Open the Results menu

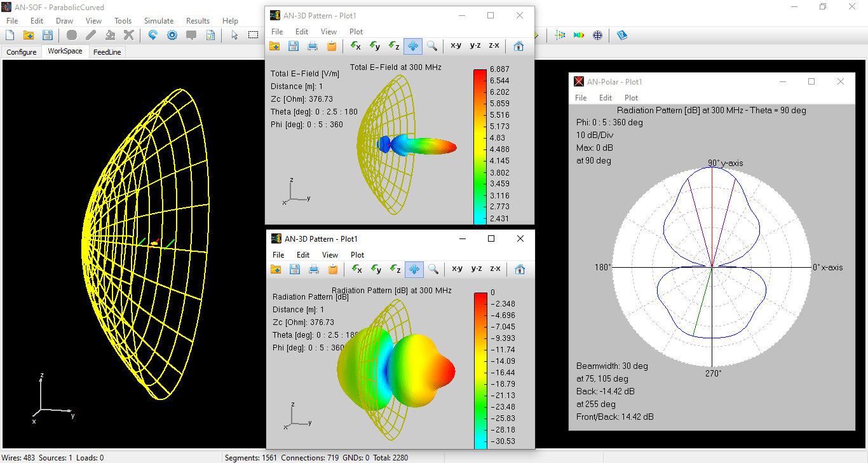(198, 20)
